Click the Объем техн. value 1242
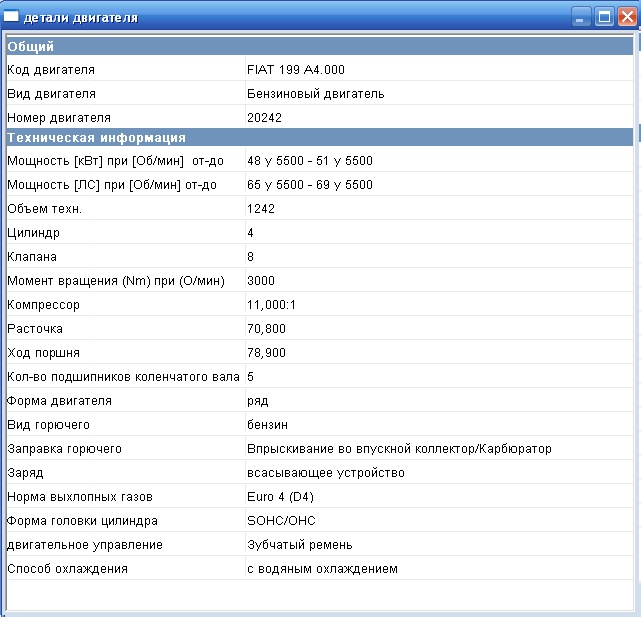641x617 pixels. pos(260,209)
